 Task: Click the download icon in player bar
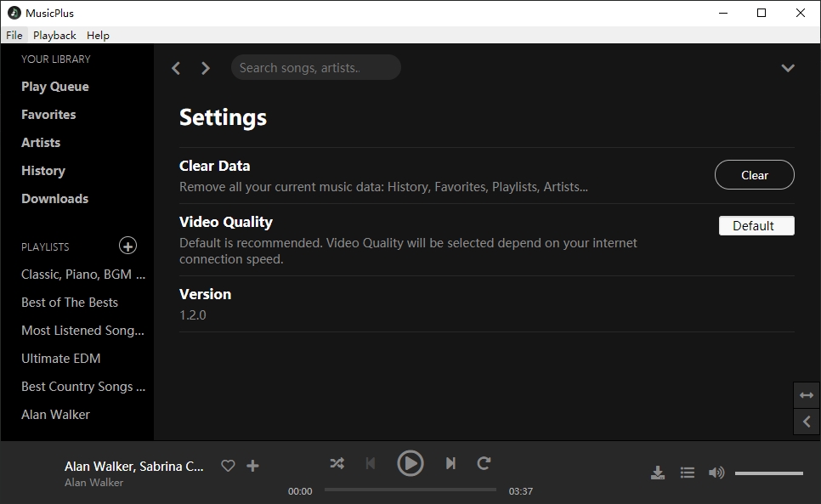pos(657,473)
